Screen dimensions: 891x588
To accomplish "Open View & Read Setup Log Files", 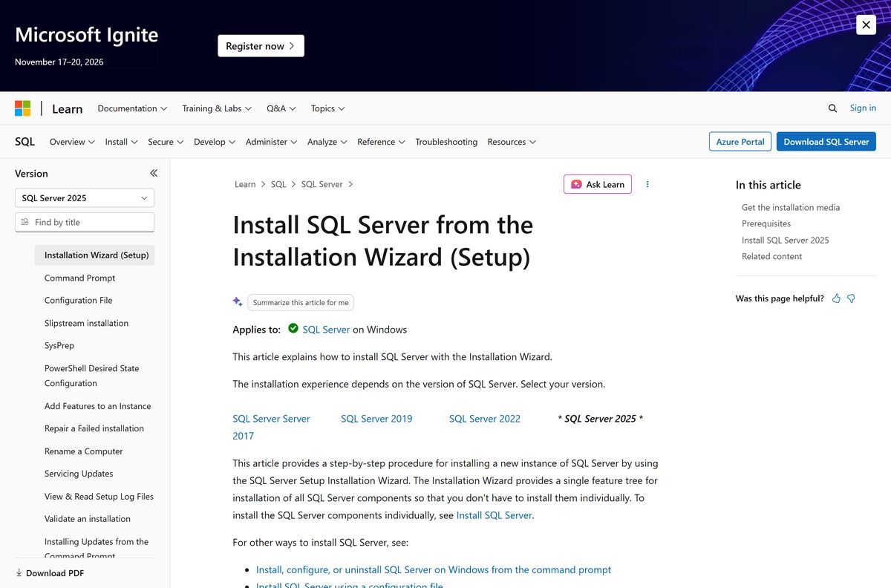I will 99,497.
